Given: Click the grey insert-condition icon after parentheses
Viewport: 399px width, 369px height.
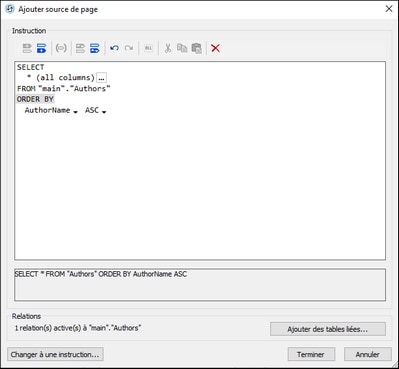Looking at the screenshot, I should tap(80, 48).
